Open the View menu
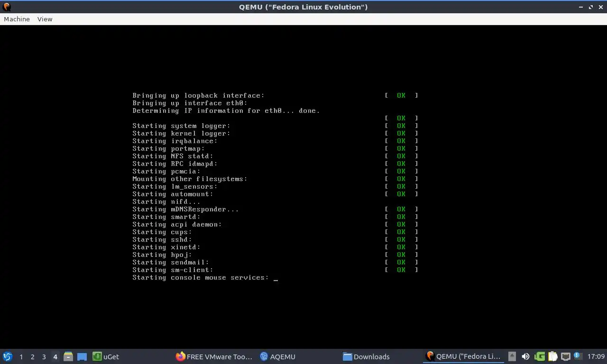 [45, 19]
